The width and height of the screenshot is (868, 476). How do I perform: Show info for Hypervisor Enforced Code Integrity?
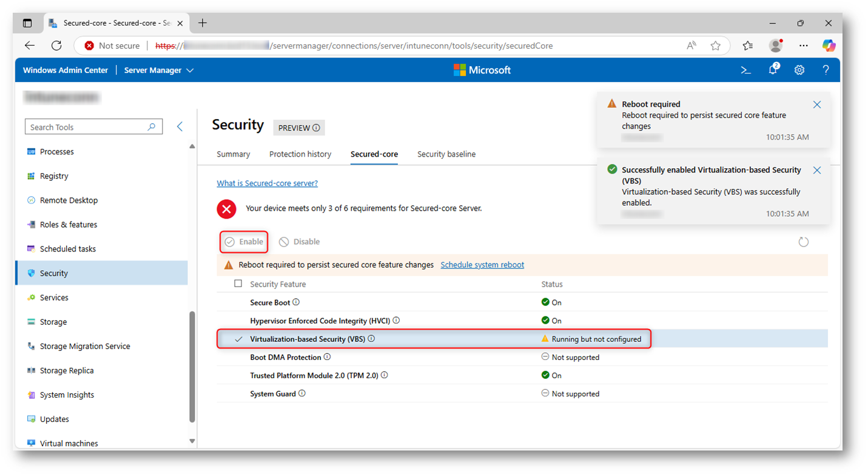click(x=397, y=321)
